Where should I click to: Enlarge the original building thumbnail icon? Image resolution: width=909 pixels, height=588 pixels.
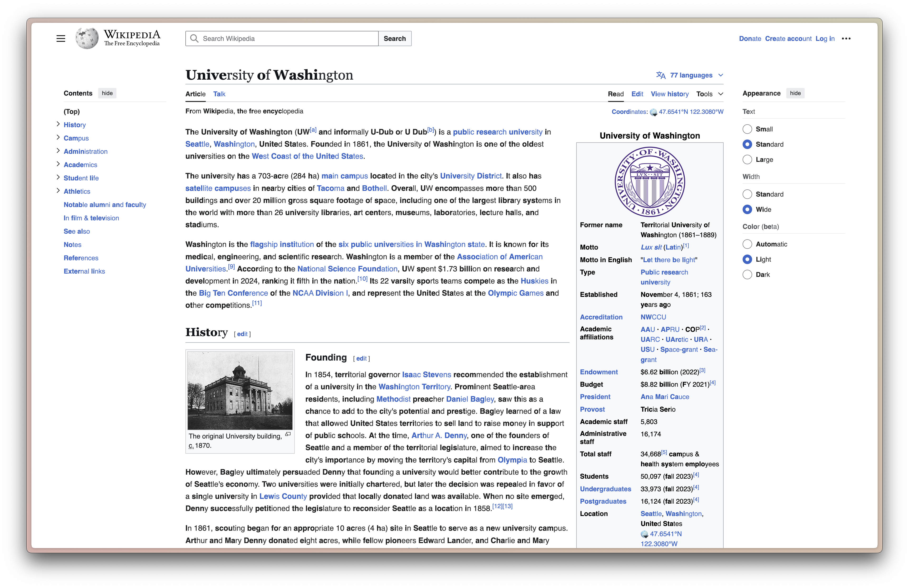coord(288,434)
